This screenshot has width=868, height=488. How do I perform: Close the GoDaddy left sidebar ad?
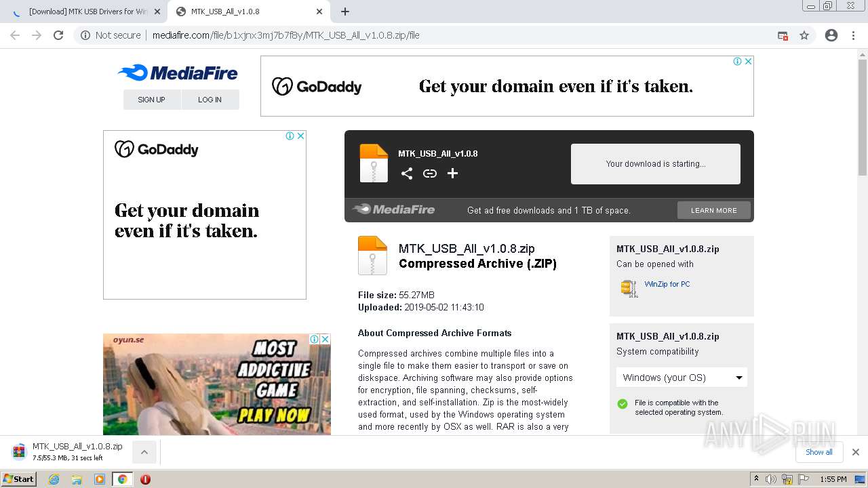pyautogui.click(x=300, y=136)
